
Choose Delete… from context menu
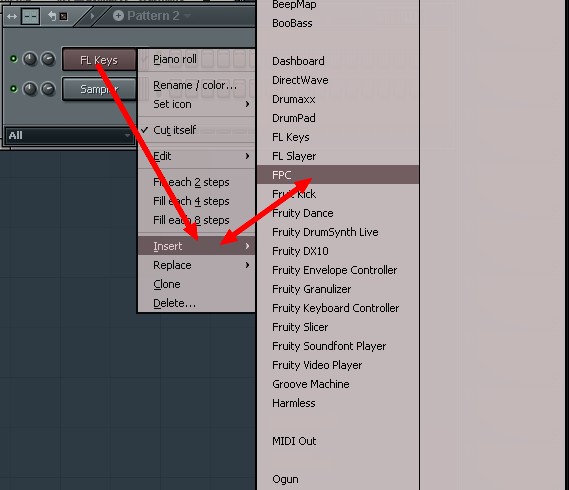pos(196,303)
